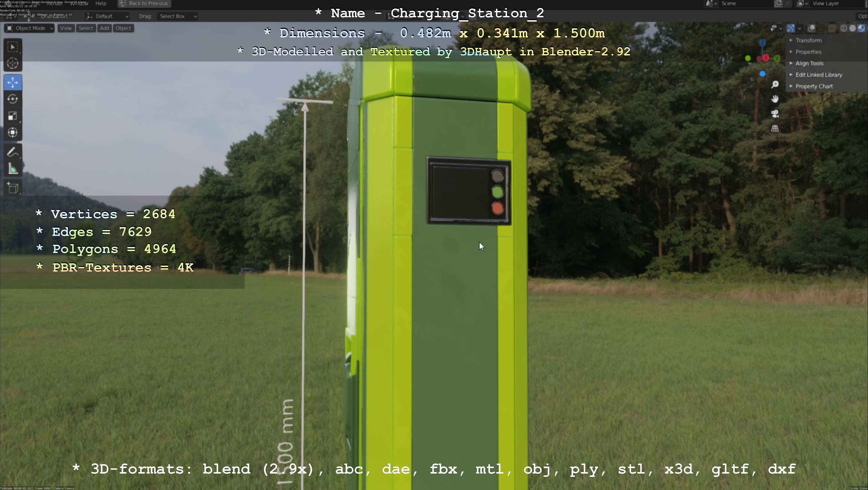Viewport: 868px width, 490px height.
Task: Activate the Transform tool
Action: click(x=13, y=132)
